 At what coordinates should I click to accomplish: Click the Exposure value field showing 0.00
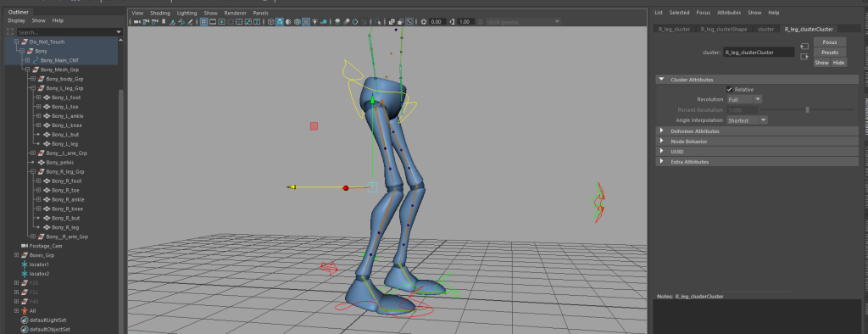click(437, 21)
